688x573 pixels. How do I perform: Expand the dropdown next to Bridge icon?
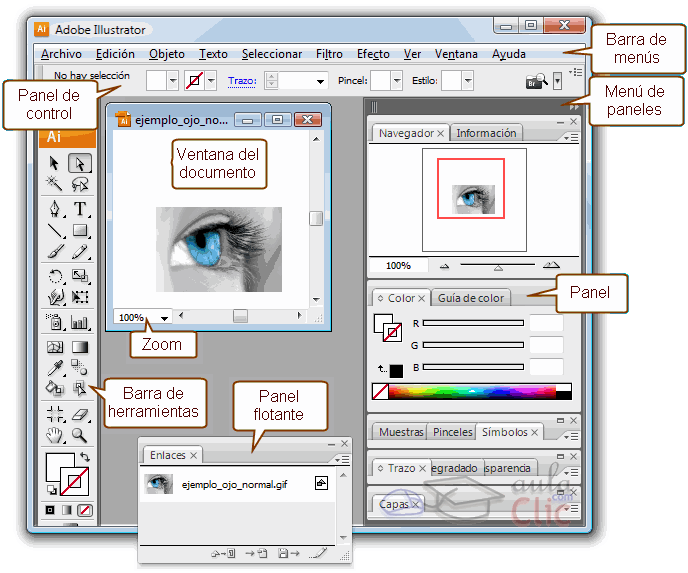point(557,81)
